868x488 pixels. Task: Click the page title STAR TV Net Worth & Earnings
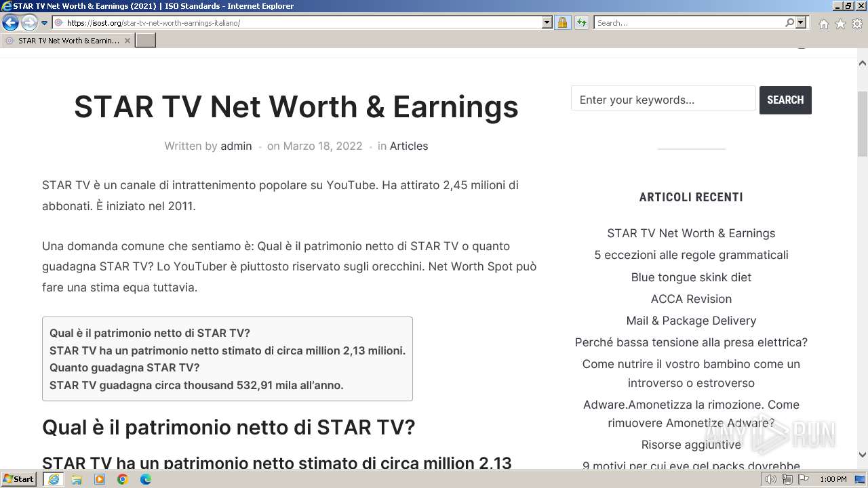click(x=296, y=106)
